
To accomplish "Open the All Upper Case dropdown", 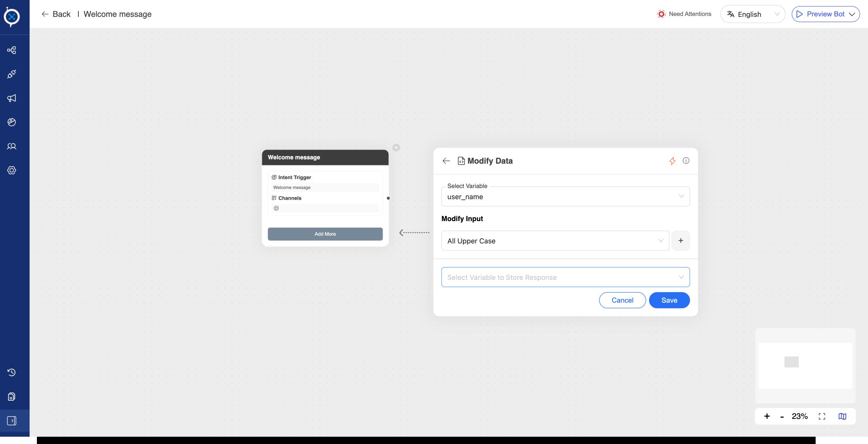I will [x=555, y=241].
